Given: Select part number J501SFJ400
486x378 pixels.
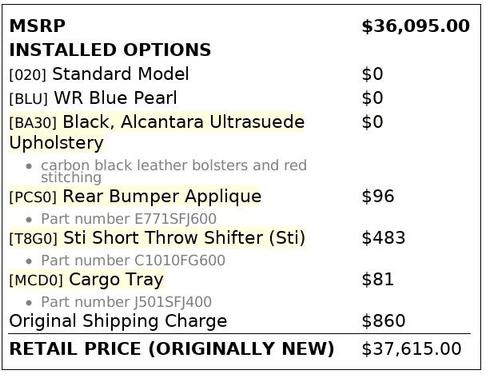Looking at the screenshot, I should [126, 302].
